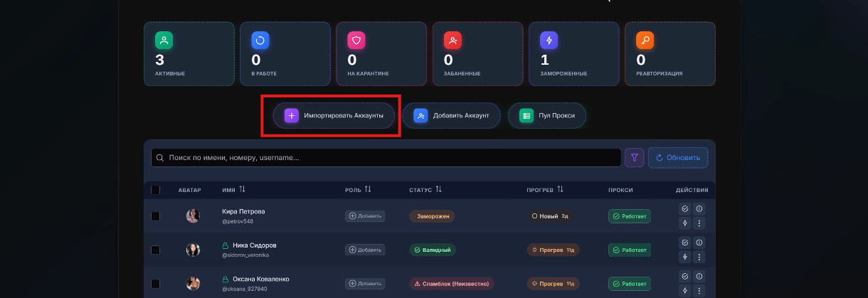Click the На карантине shield icon
The height and width of the screenshot is (298, 868).
click(356, 41)
